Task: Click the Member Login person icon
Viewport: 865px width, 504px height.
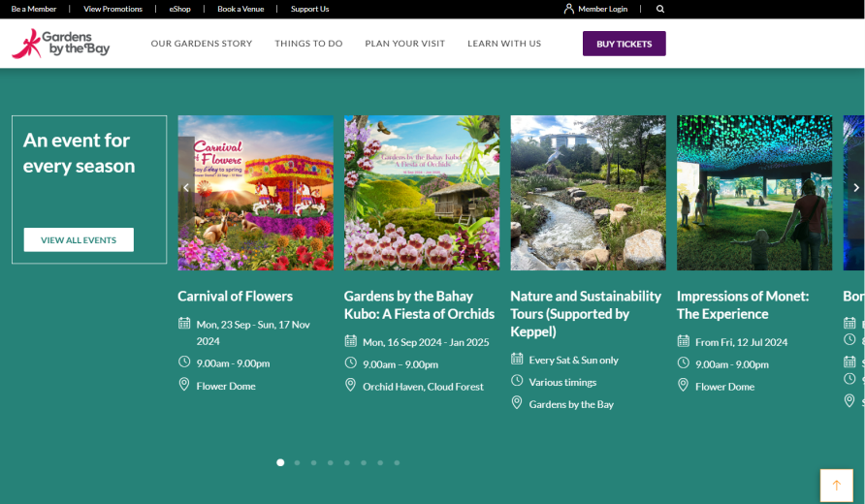Action: click(569, 9)
